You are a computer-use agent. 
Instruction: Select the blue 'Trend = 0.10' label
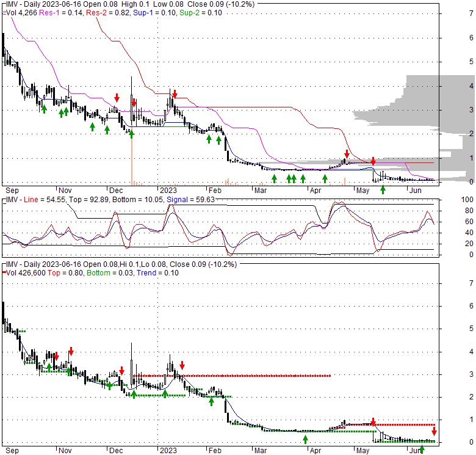[157, 273]
